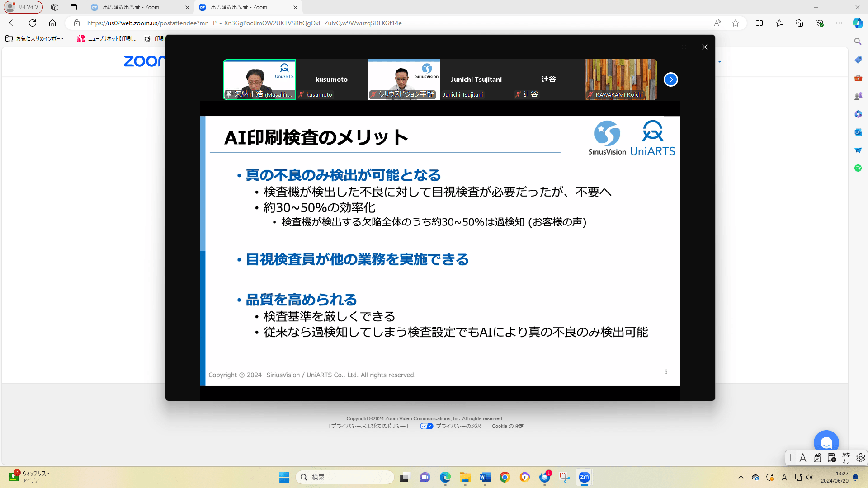Open the notification bell
Screen dimensions: 868x488
pyautogui.click(x=856, y=477)
